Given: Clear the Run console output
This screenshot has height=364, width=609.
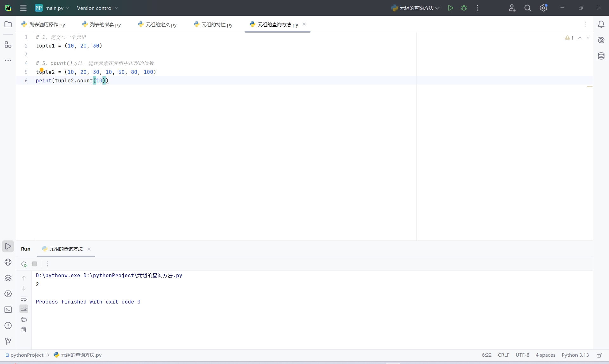Looking at the screenshot, I should (x=24, y=330).
